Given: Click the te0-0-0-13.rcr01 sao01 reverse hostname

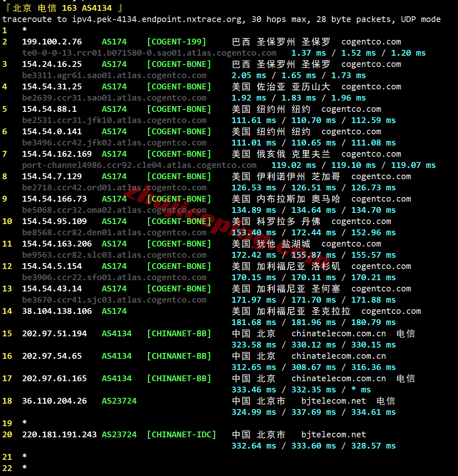Looking at the screenshot, I should pyautogui.click(x=149, y=53).
